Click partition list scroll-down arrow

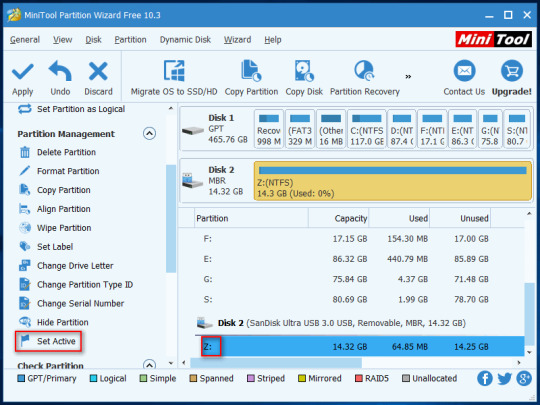[x=530, y=352]
